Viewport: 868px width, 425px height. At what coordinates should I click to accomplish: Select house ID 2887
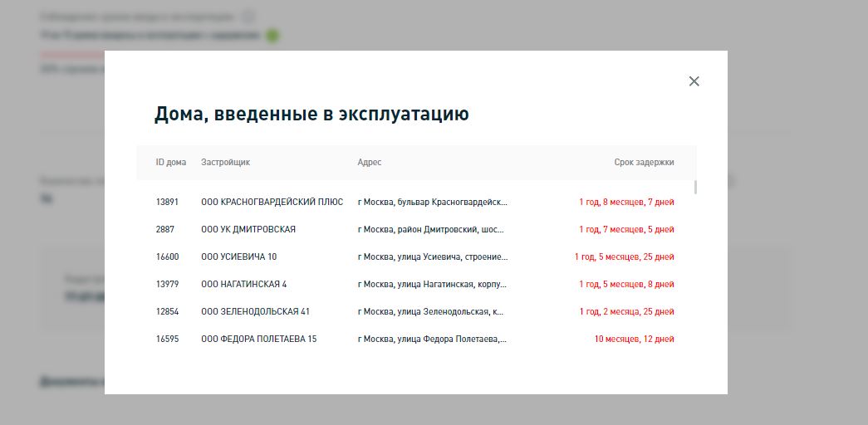click(165, 230)
